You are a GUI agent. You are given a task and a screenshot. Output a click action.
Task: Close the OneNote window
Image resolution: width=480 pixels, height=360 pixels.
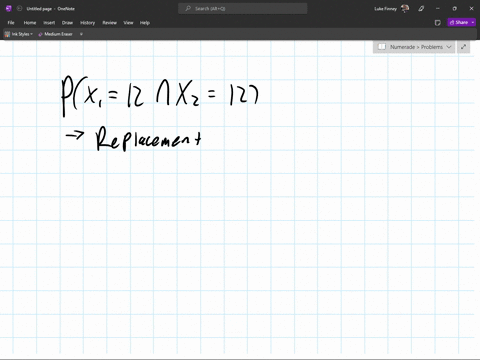tap(471, 9)
